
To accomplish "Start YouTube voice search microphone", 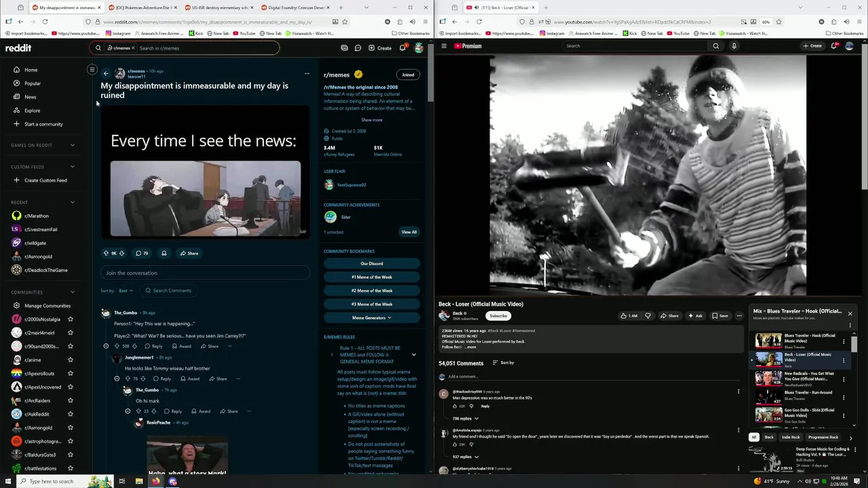I will [x=734, y=46].
